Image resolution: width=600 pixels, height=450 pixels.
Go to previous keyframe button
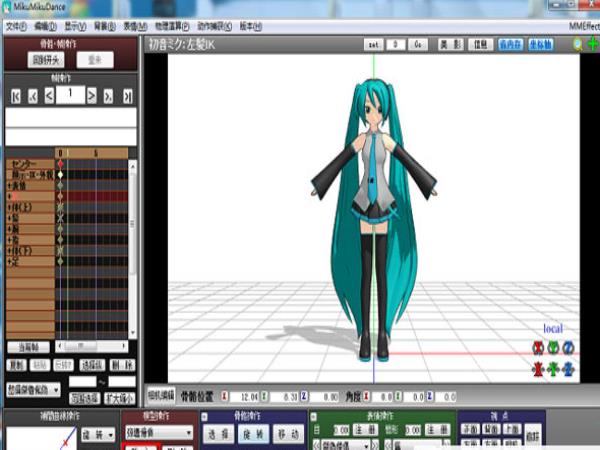[x=33, y=96]
